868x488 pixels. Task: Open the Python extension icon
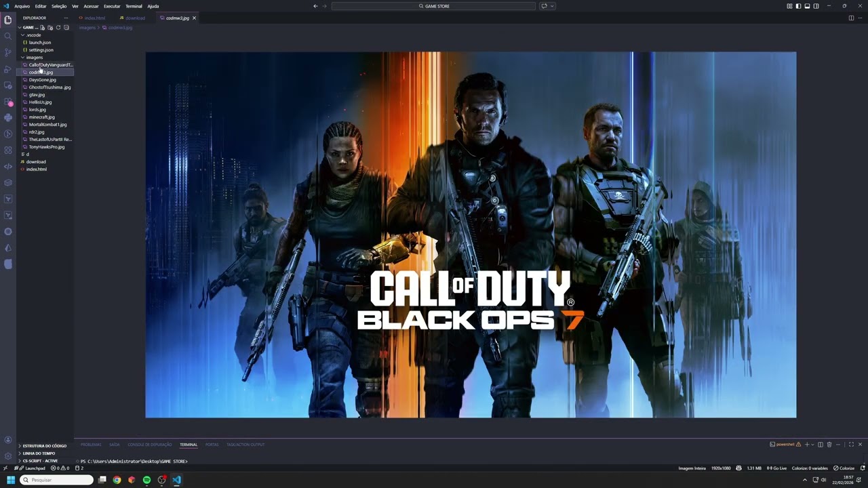8,117
